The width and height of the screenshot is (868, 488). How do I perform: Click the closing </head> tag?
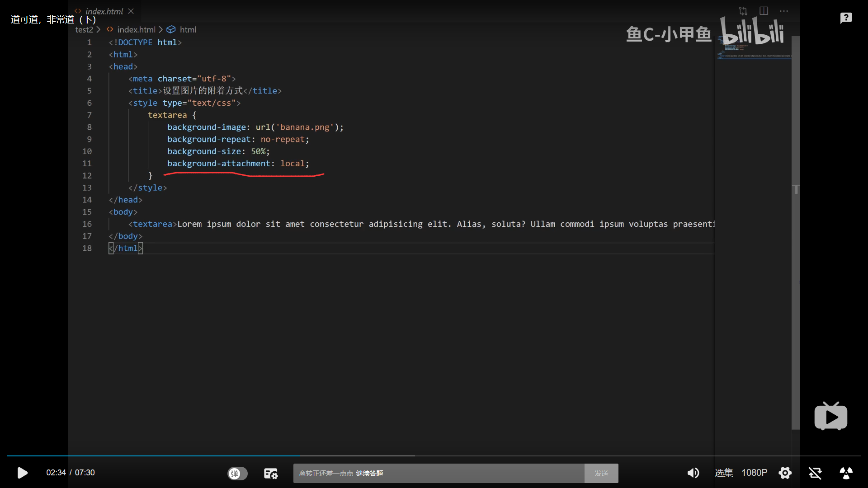(x=126, y=200)
